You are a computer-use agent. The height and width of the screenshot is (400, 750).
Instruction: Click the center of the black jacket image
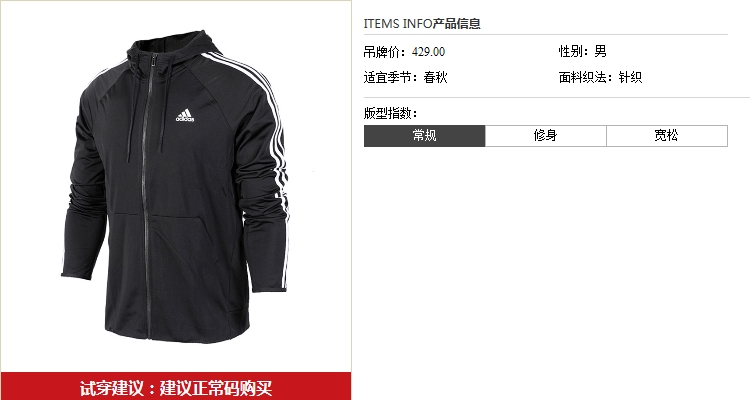click(176, 187)
